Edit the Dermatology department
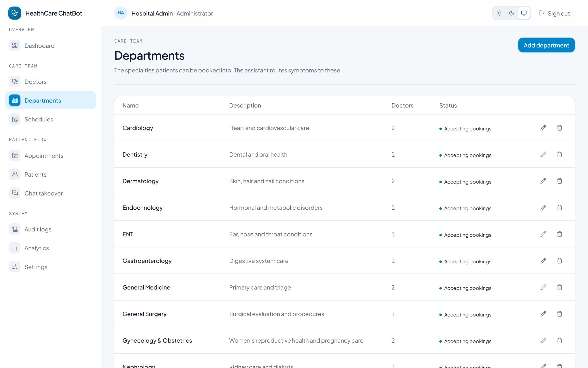 [x=543, y=181]
